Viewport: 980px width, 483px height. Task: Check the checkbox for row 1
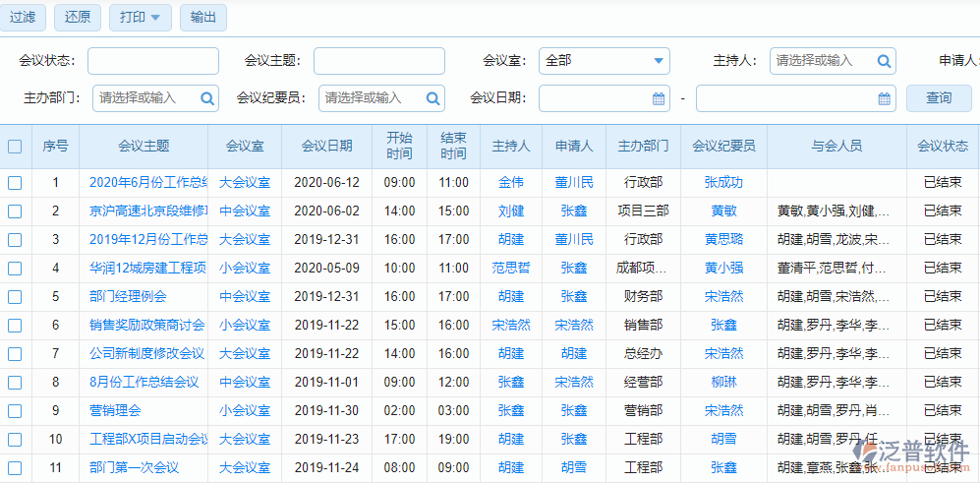[x=15, y=183]
